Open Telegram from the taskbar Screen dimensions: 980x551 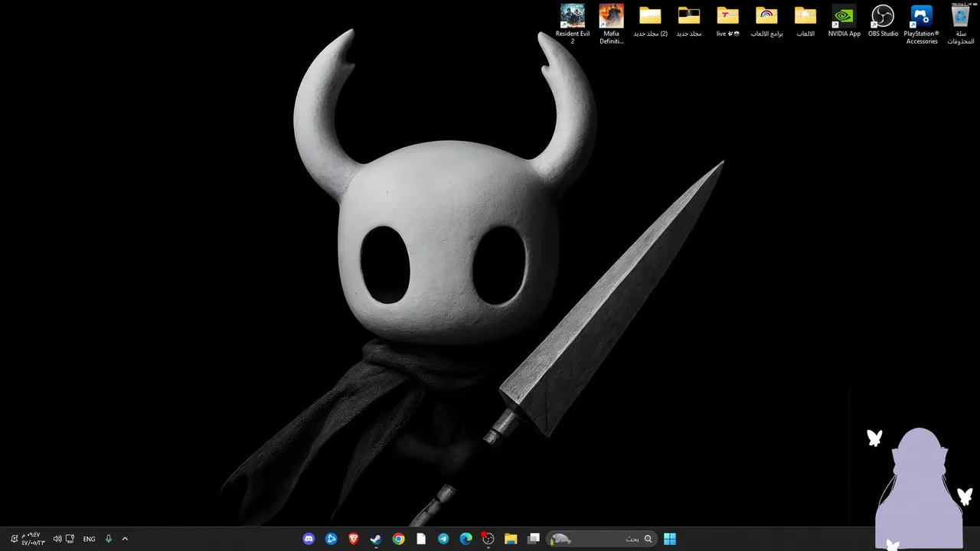443,539
